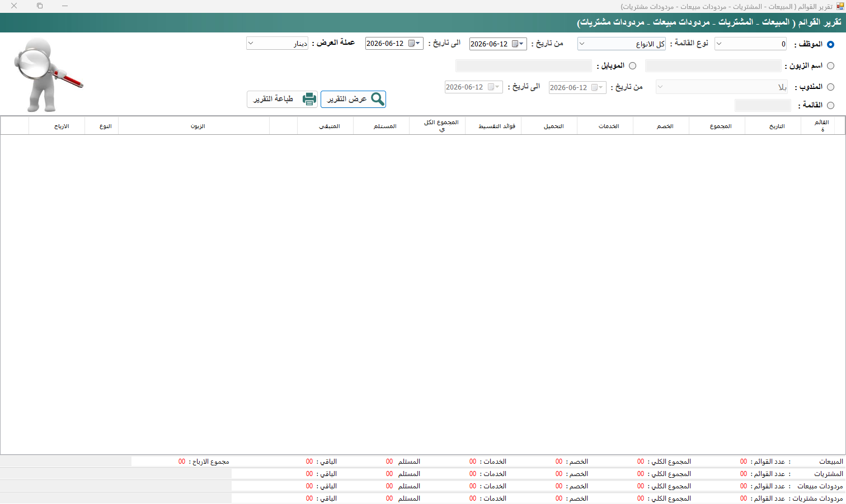
Task: Click the magnifying glass figure image
Action: (x=48, y=74)
